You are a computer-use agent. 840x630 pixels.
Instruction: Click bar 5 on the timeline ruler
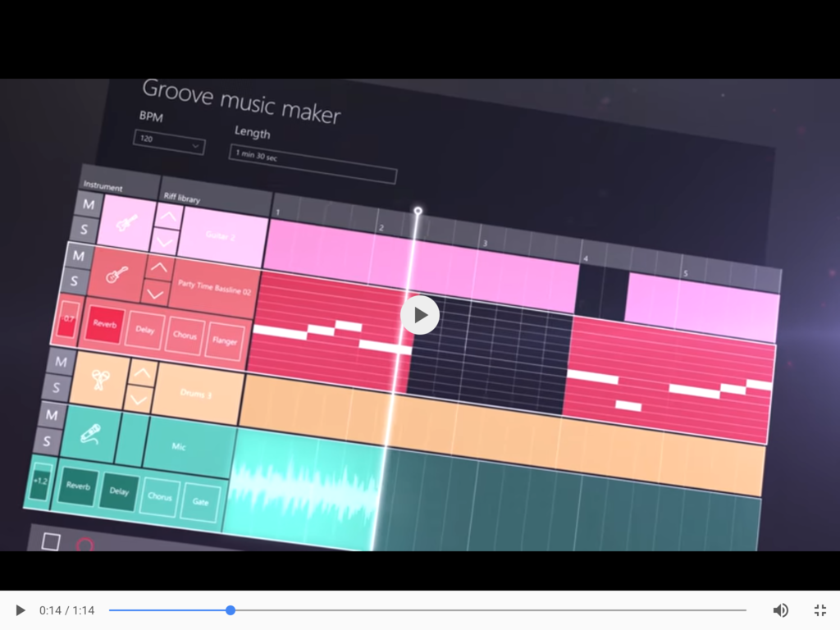685,273
